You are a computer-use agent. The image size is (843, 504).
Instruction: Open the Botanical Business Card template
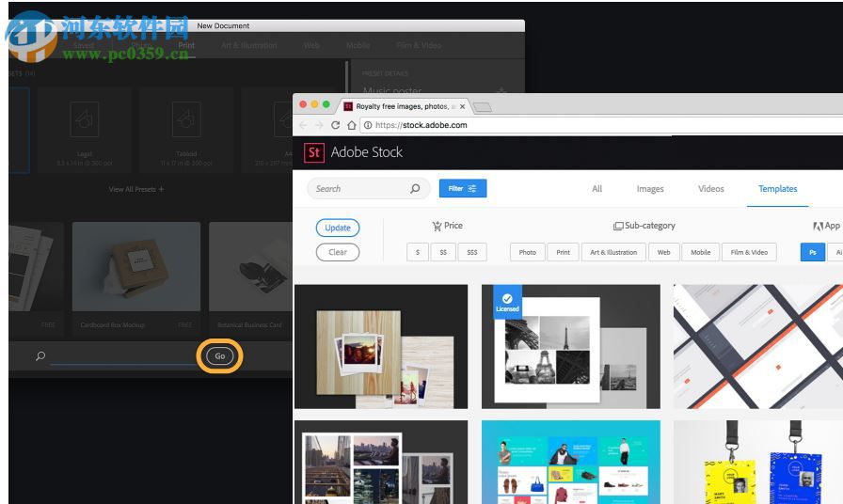coord(250,277)
